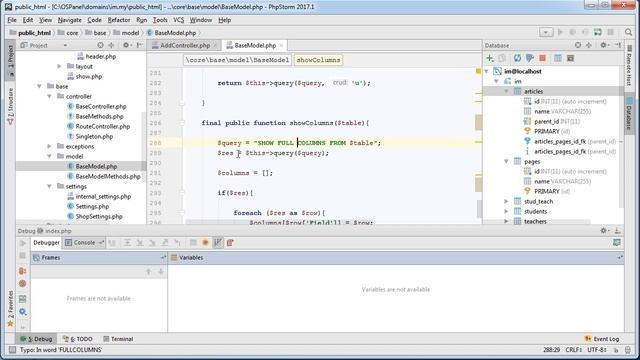Click showColumns breadcrumb in editor
The image size is (640, 360).
coord(318,60)
